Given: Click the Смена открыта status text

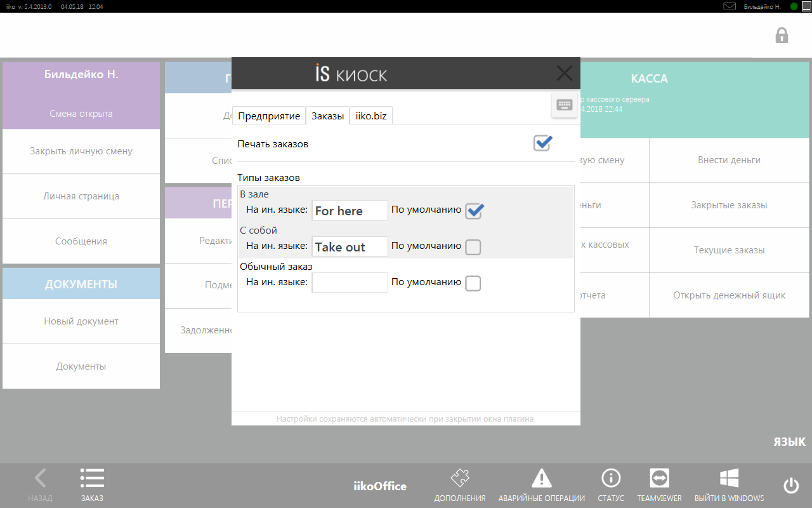Looking at the screenshot, I should pos(81,114).
